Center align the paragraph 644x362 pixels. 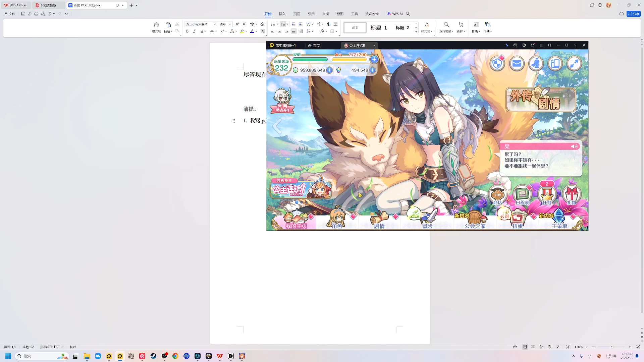(x=279, y=31)
